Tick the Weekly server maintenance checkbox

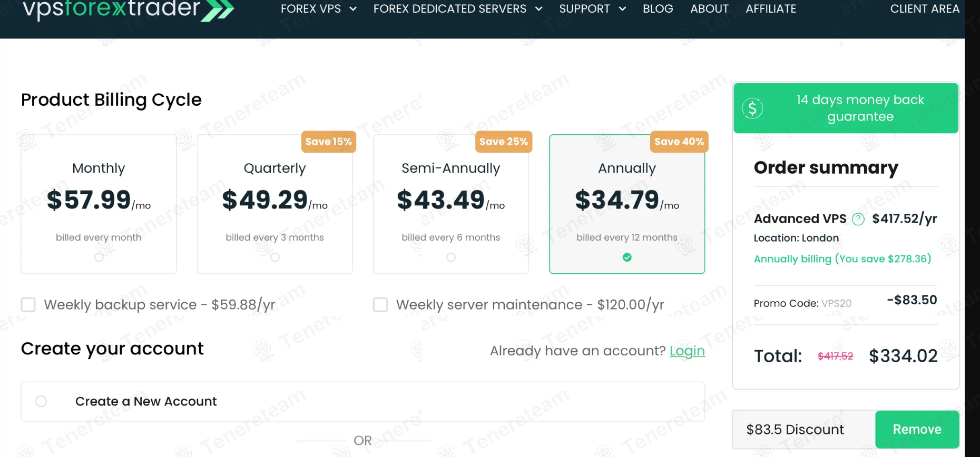[380, 305]
